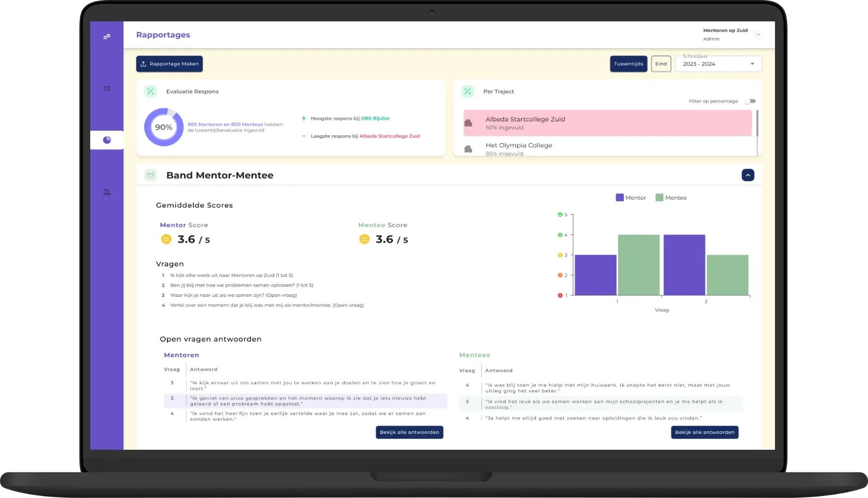
Task: Click the green plus icon by Hoogste respons
Action: (x=304, y=118)
